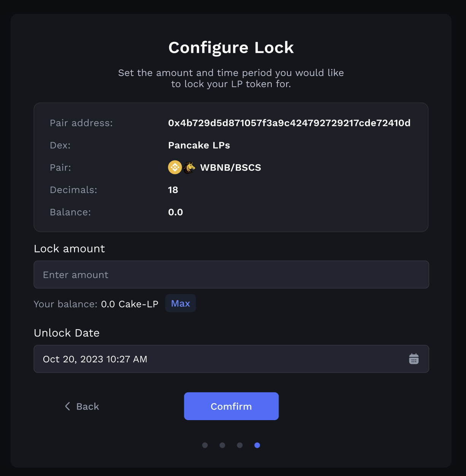The height and width of the screenshot is (476, 466).
Task: Go to the second step dot
Action: click(x=222, y=445)
